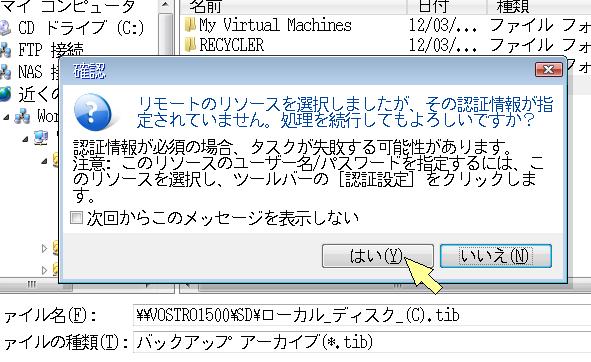Enable 'do not show this message again' checkbox
This screenshot has width=591, height=362.
(x=77, y=218)
